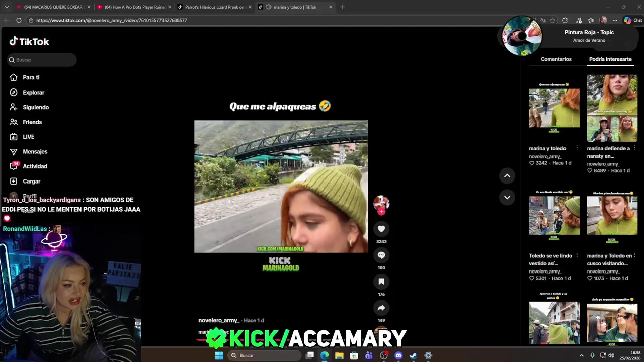Screen dimensions: 644x362
Task: Click 'marina y Toledo en cusco visitando...' title
Action: pyautogui.click(x=609, y=259)
